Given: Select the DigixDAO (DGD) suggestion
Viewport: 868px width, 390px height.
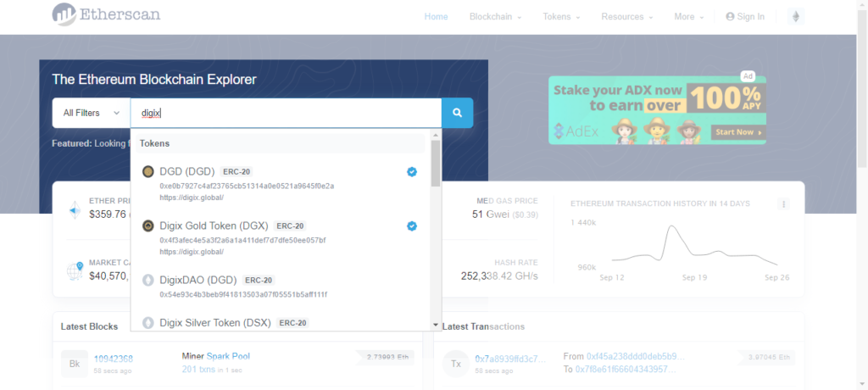Looking at the screenshot, I should [x=280, y=287].
